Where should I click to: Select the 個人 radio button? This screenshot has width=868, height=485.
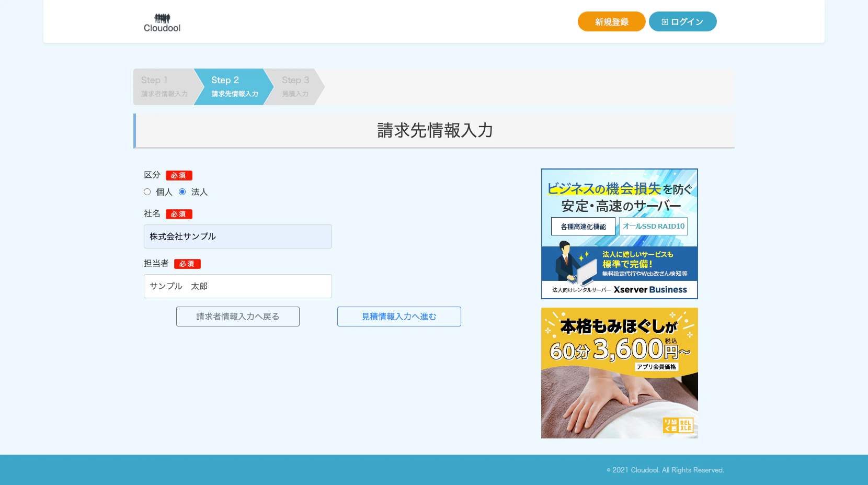coord(147,192)
